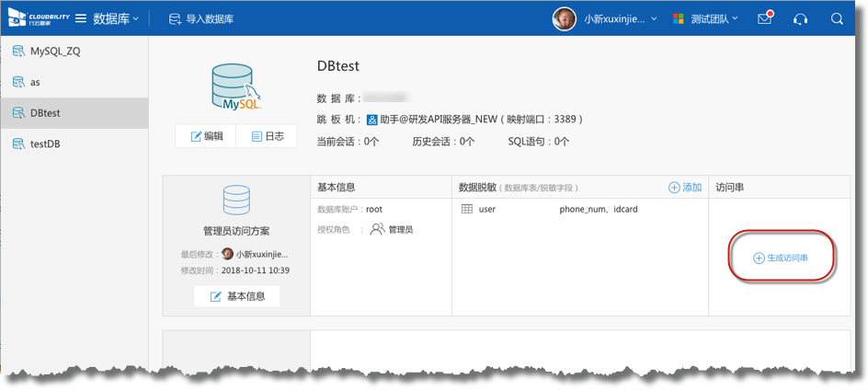868x390 pixels.
Task: Click the search magnifier icon
Action: (x=837, y=18)
